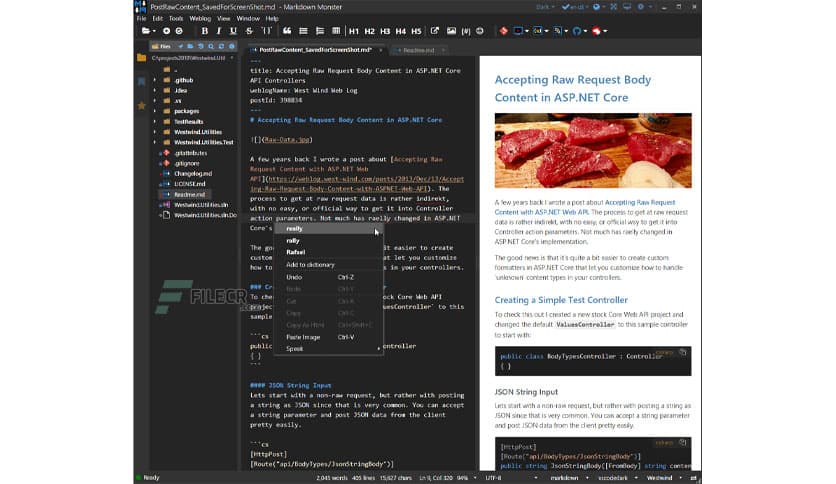Viewport: 836px width, 484px height.
Task: Click the insert image toolbar icon
Action: (452, 31)
